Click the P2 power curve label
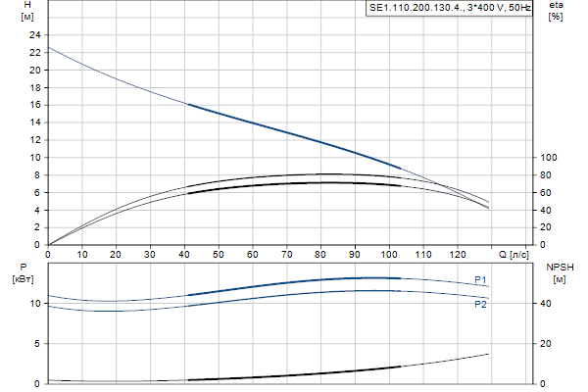This screenshot has width=588, height=392. pyautogui.click(x=480, y=305)
